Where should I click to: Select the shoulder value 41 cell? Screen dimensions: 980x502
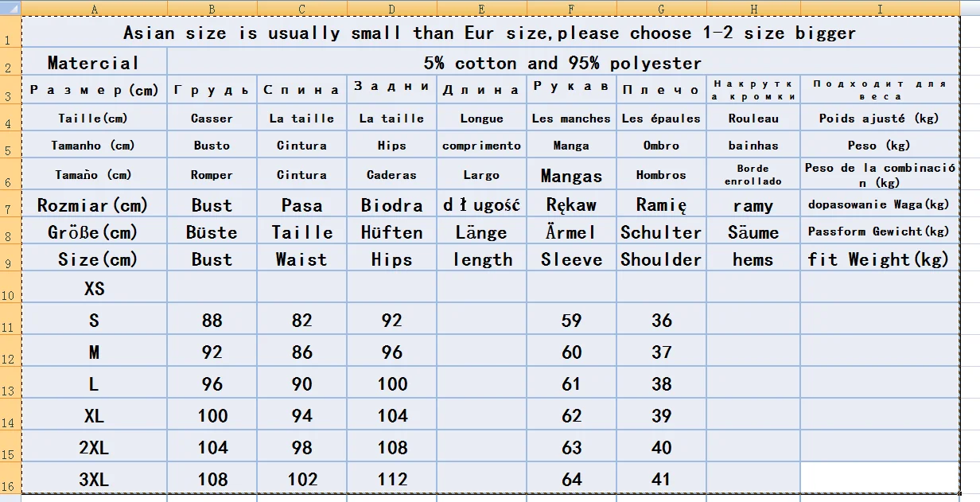(x=661, y=480)
